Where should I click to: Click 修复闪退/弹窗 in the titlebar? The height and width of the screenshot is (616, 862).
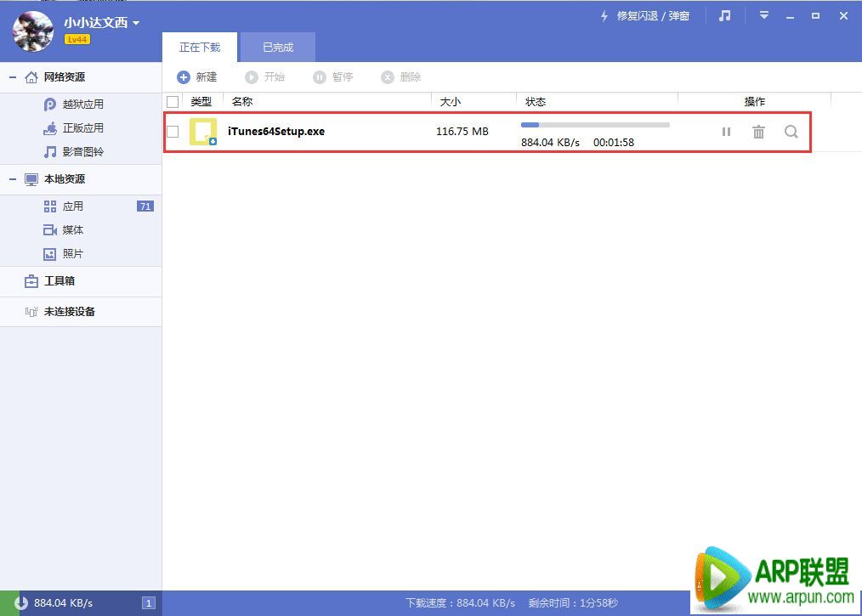[x=652, y=15]
